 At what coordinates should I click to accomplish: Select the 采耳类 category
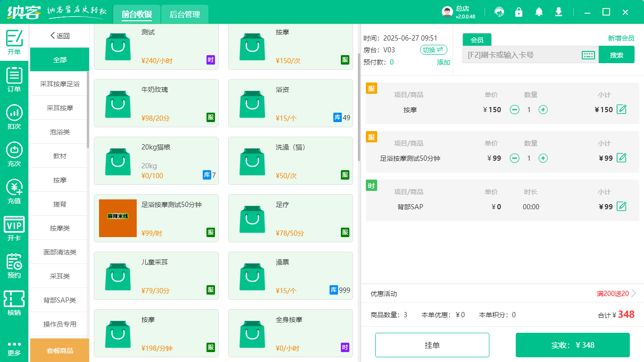(x=59, y=276)
